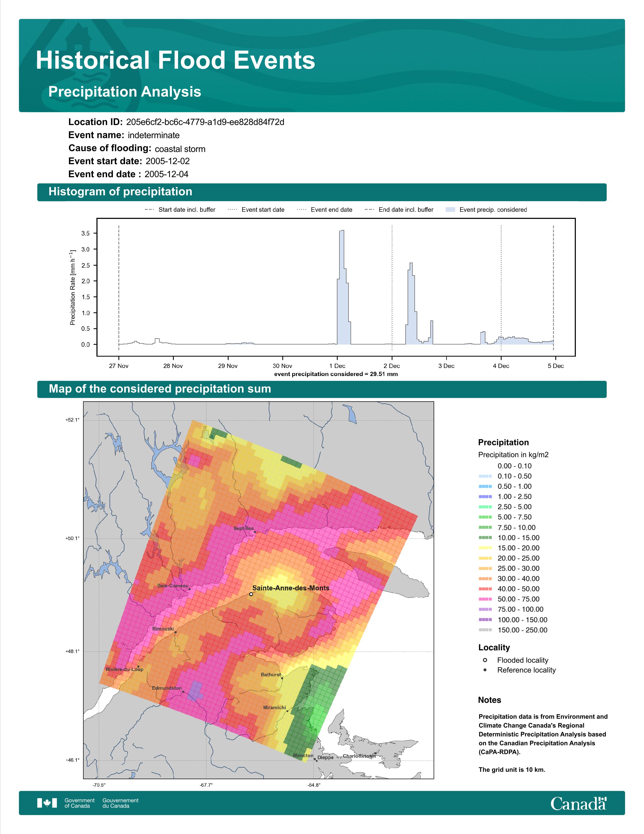Click the 30.00 - 40.00 legend swatch

pyautogui.click(x=485, y=579)
